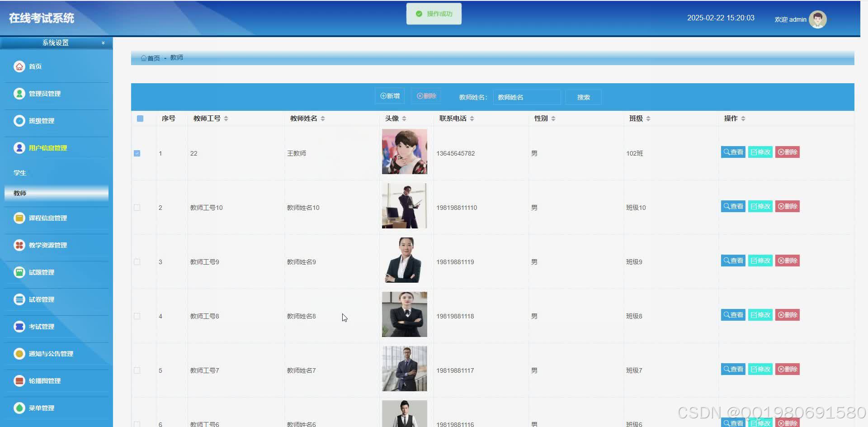This screenshot has width=868, height=427.
Task: Open 教师 submenu item
Action: (x=57, y=193)
